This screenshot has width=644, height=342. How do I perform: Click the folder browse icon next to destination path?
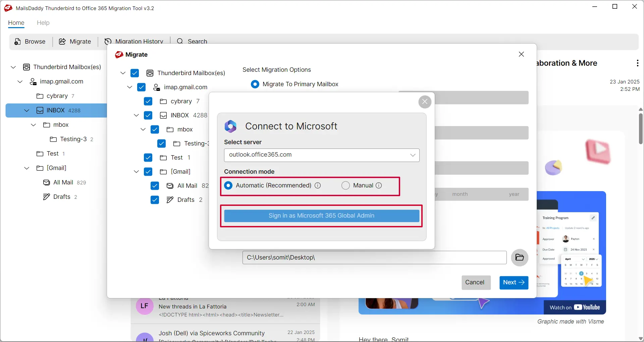520,258
